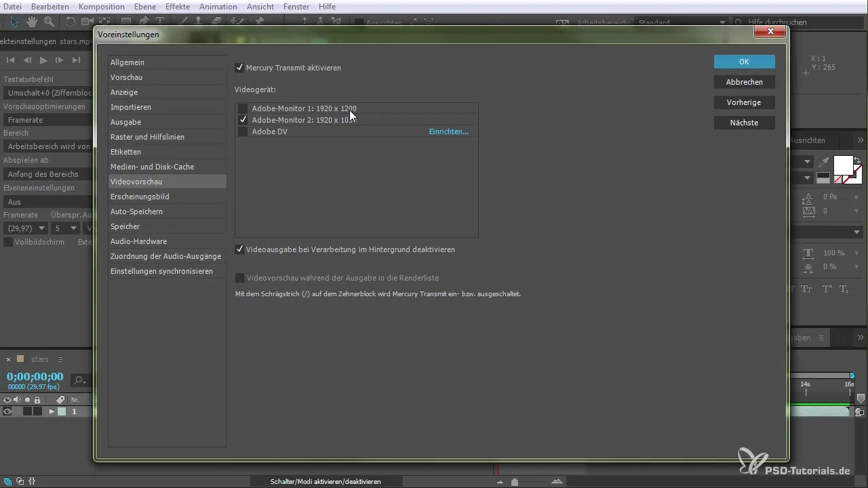Viewport: 868px width, 488px height.
Task: Jump to last frame in preview panel
Action: point(76,60)
